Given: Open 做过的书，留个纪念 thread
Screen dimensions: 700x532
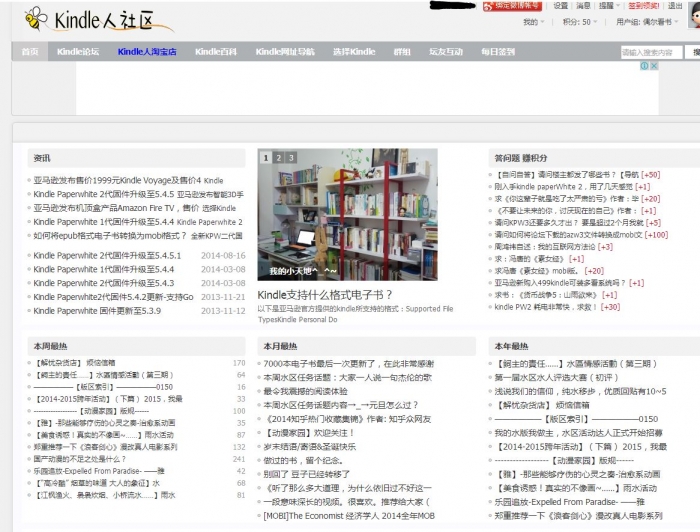Looking at the screenshot, I should click(303, 461).
